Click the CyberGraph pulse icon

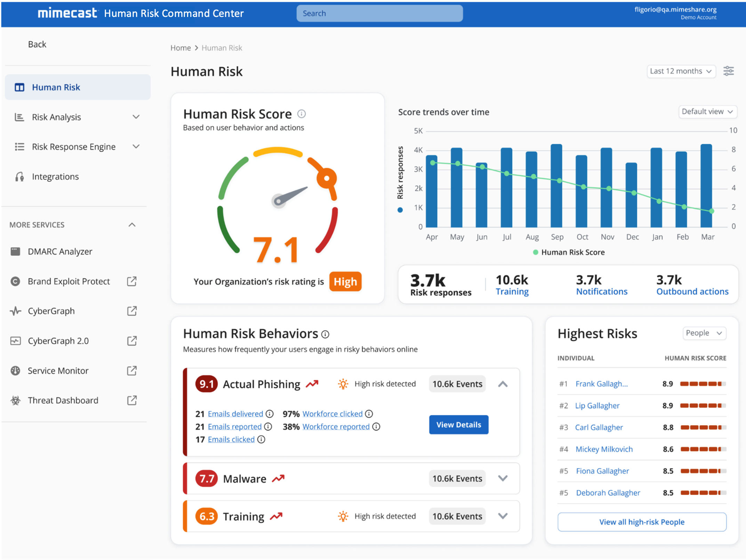(x=15, y=311)
